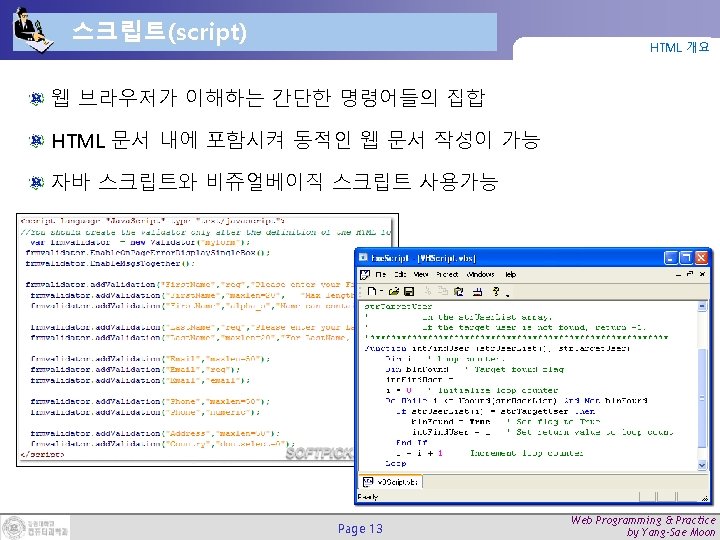Maximize the script editor window

686,258
